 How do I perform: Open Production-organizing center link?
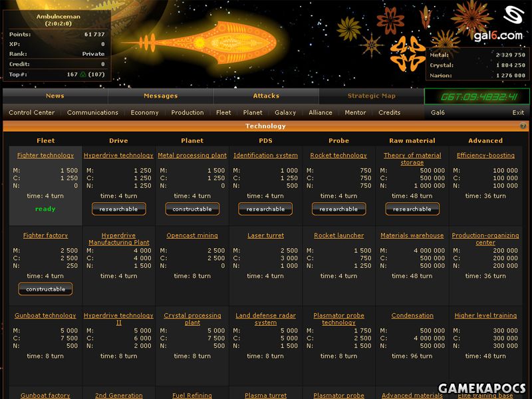coord(485,239)
